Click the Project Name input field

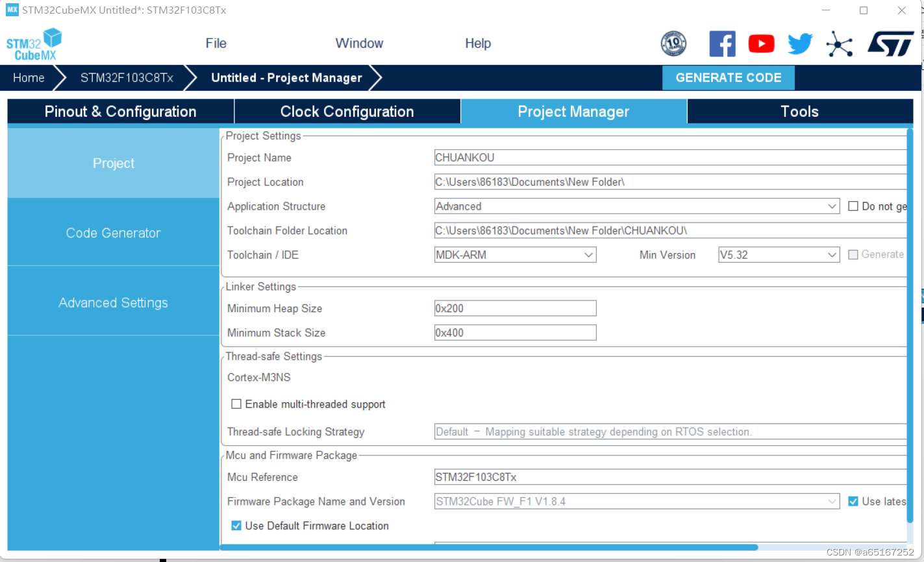click(670, 158)
